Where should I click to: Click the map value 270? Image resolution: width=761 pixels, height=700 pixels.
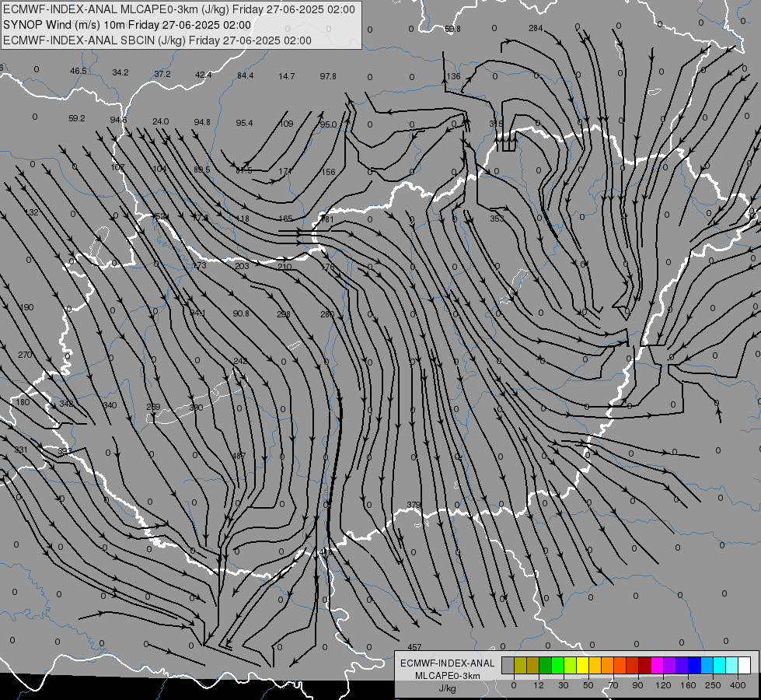click(25, 355)
